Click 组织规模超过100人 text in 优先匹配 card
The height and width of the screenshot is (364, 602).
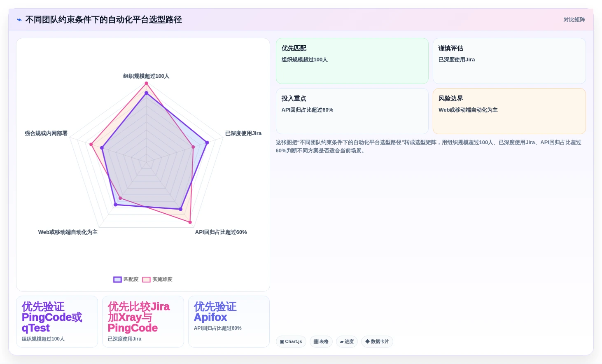pos(305,60)
